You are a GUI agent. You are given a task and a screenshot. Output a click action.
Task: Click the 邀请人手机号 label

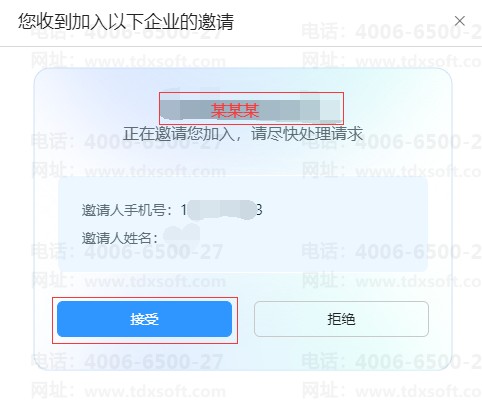click(127, 210)
